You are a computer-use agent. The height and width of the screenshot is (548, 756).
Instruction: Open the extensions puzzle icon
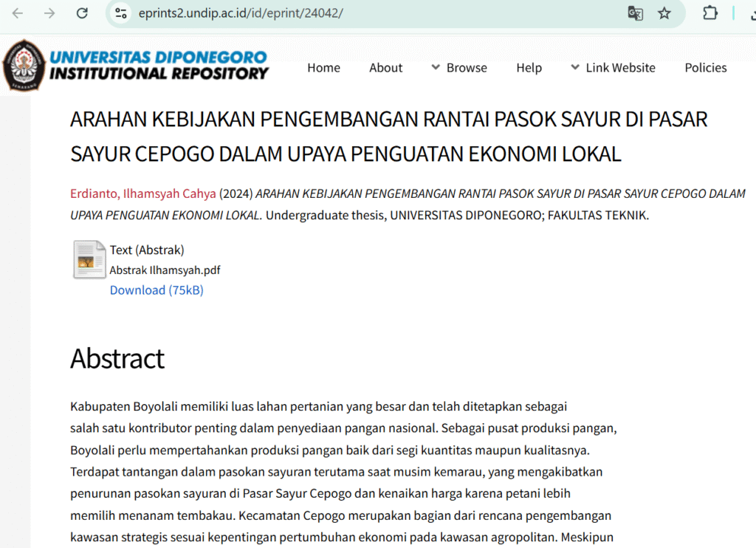click(709, 13)
